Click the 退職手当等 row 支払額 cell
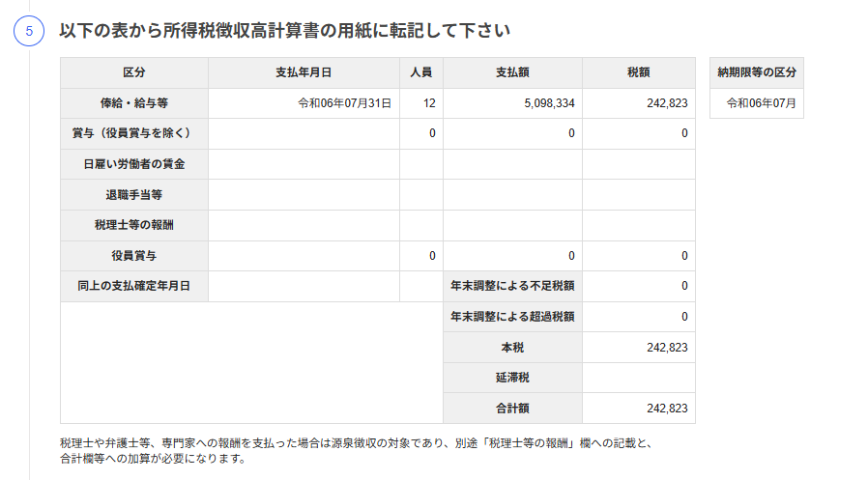This screenshot has width=868, height=480. [512, 195]
